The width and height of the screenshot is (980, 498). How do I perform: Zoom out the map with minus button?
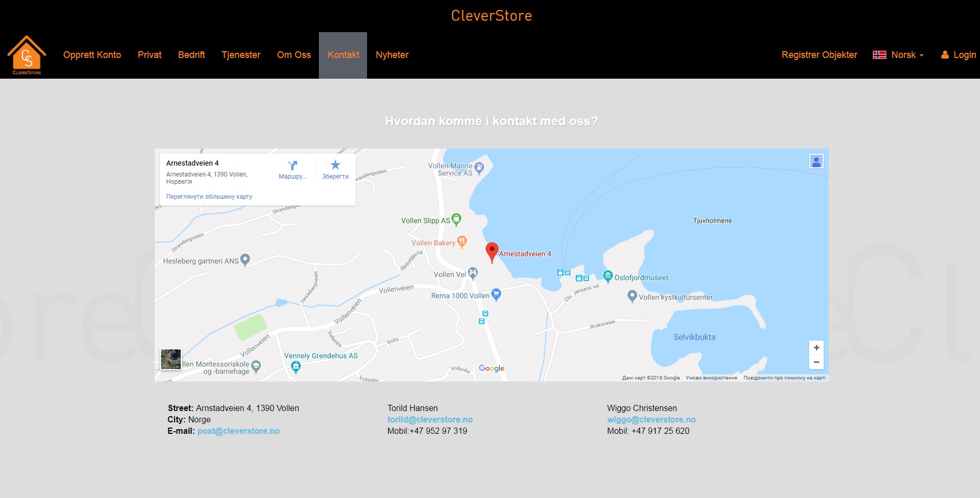click(816, 362)
